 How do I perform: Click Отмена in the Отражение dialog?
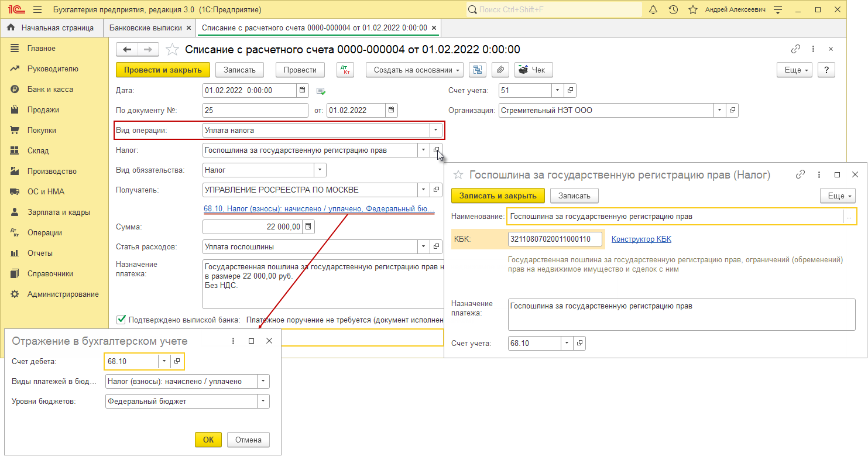click(x=249, y=440)
